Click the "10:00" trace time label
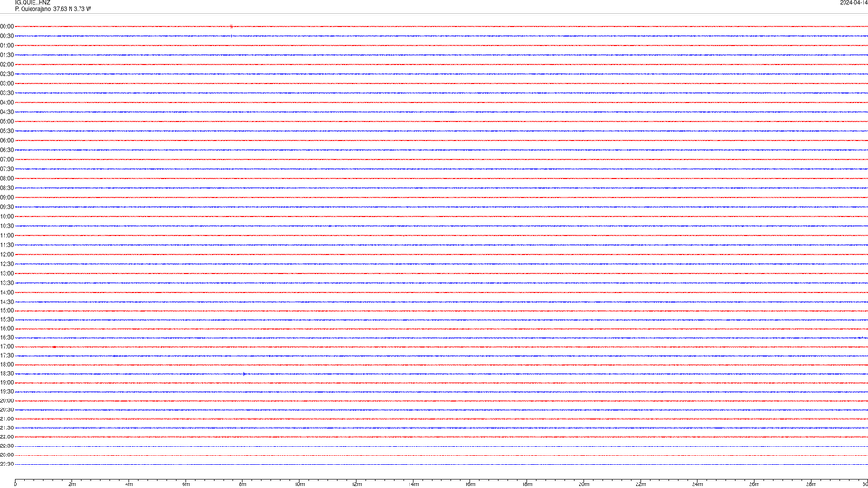The height and width of the screenshot is (488, 868). click(x=6, y=216)
